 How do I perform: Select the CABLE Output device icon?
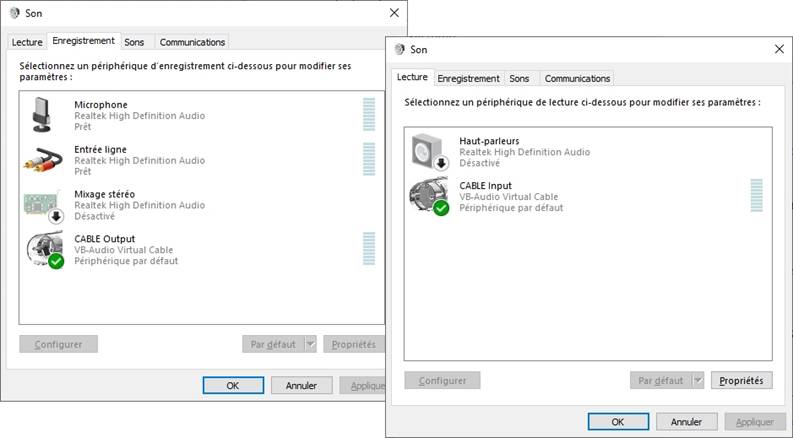pyautogui.click(x=45, y=249)
